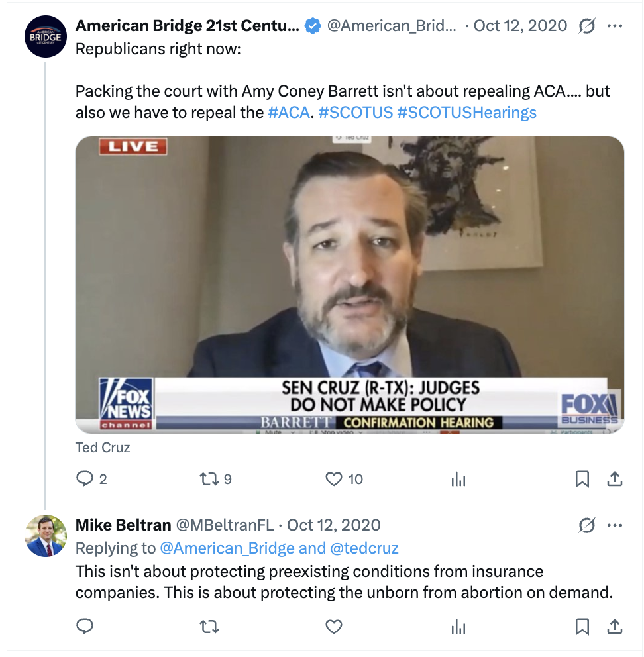Viewport: 644px width, 657px height.
Task: Reply to Mike Beltran's tweet
Action: click(85, 626)
